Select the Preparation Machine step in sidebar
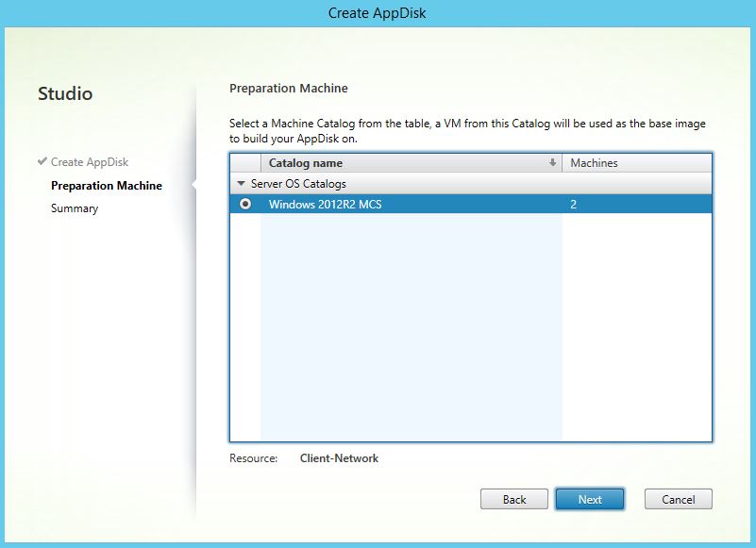Screen dimensions: 756x548 (107, 186)
